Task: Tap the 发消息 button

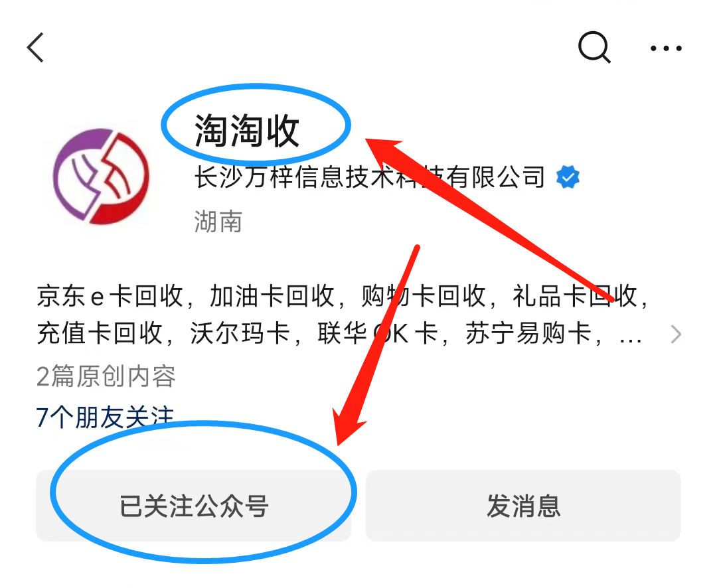Action: [x=523, y=506]
